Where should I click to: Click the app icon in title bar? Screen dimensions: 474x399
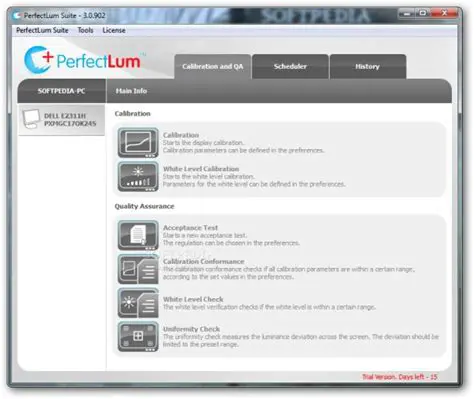(17, 16)
